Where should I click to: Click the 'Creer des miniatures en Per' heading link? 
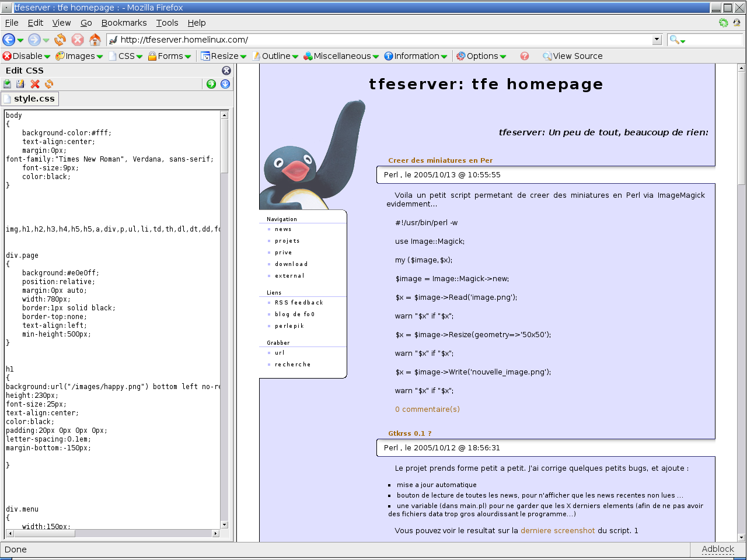[441, 160]
